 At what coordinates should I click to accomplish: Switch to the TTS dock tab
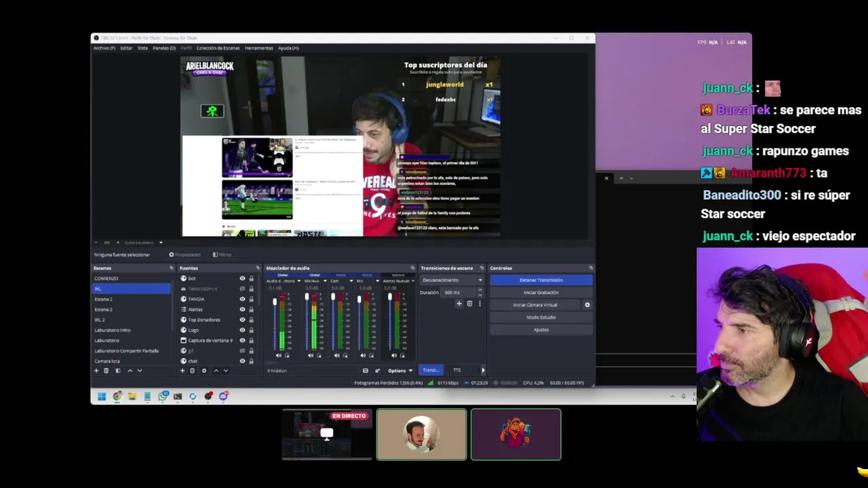click(457, 371)
